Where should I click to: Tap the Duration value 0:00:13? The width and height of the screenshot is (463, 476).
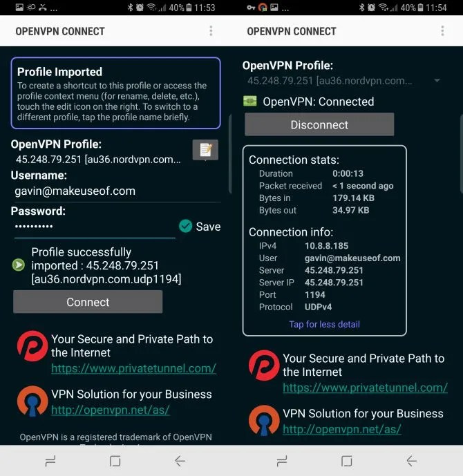[348, 173]
